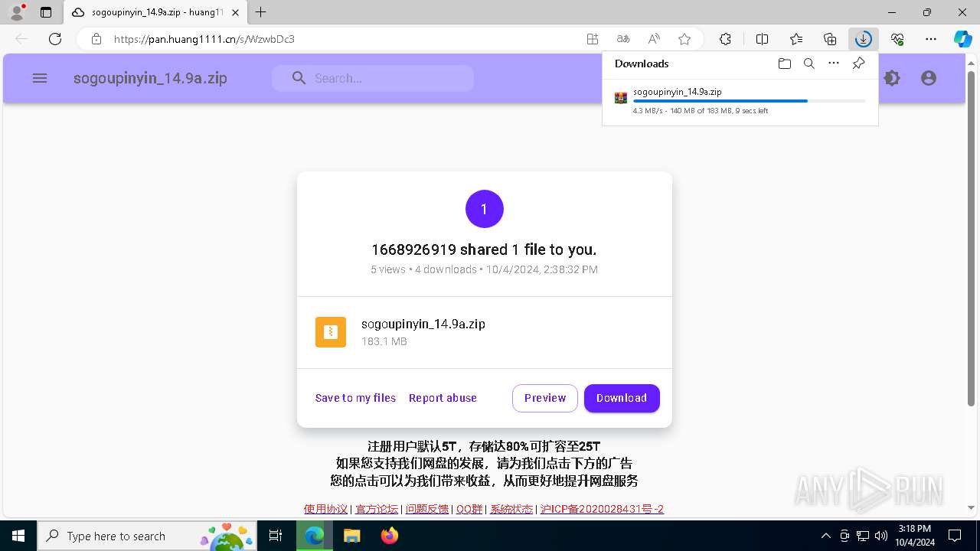980x551 pixels.
Task: Click Microsoft Edge taskbar icon
Action: [314, 536]
